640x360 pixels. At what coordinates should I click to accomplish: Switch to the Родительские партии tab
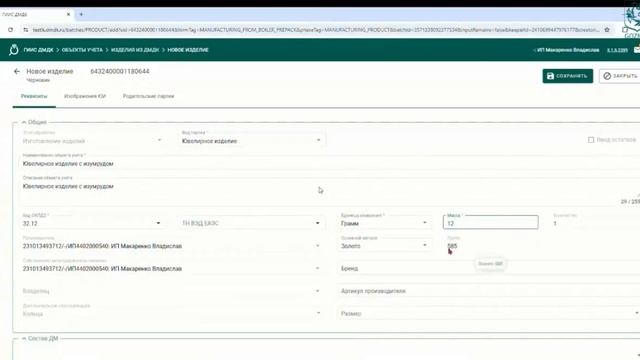(149, 96)
